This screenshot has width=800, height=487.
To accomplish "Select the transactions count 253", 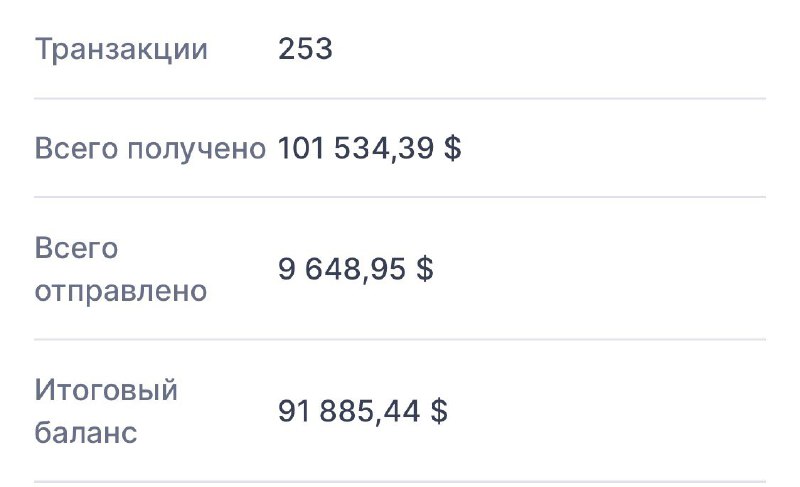I will (305, 49).
